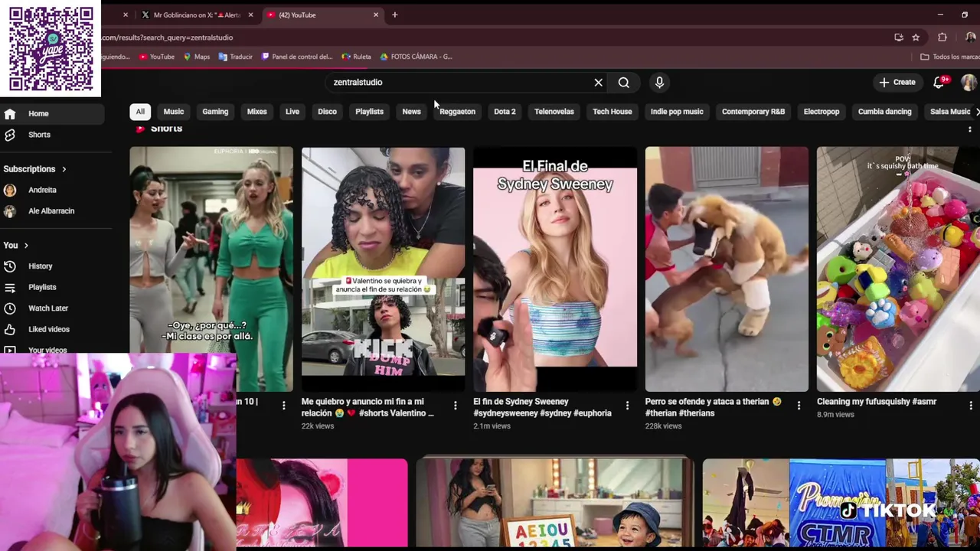Open browser extensions puzzle icon
The height and width of the screenshot is (551, 980).
click(x=942, y=37)
